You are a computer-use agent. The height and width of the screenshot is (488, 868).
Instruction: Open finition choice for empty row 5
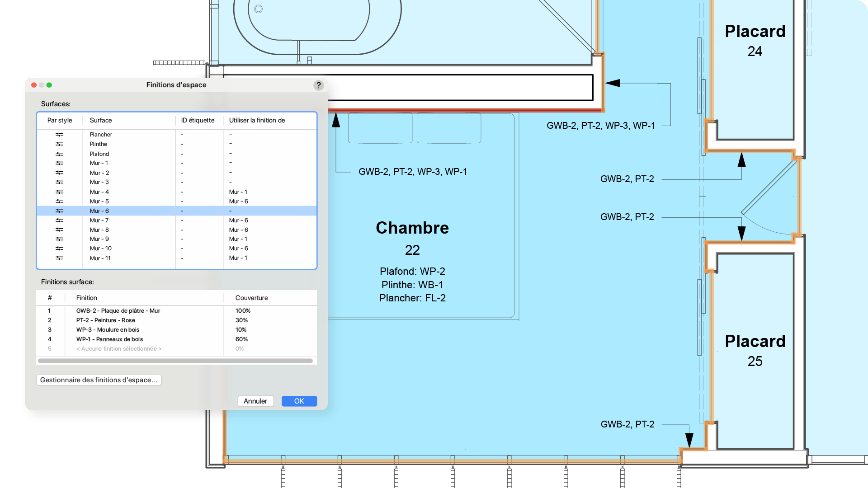point(119,349)
